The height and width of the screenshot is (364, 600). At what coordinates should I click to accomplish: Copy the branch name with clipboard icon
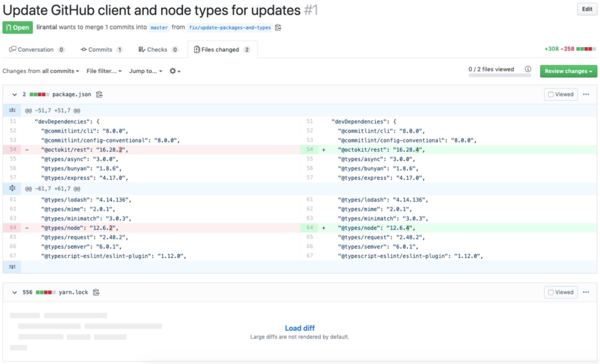click(x=278, y=27)
